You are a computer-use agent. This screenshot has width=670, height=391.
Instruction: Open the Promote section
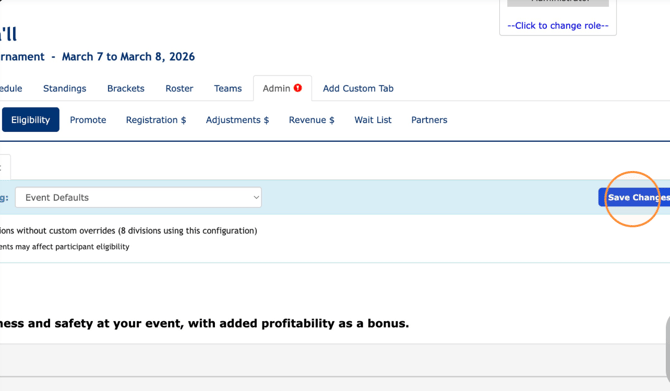click(88, 120)
